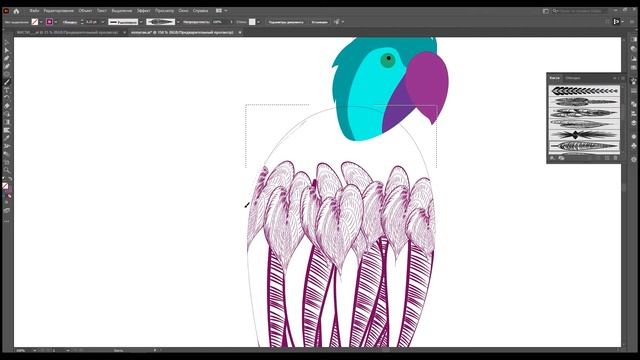
Task: Select the Eraser tool
Action: 7,106
